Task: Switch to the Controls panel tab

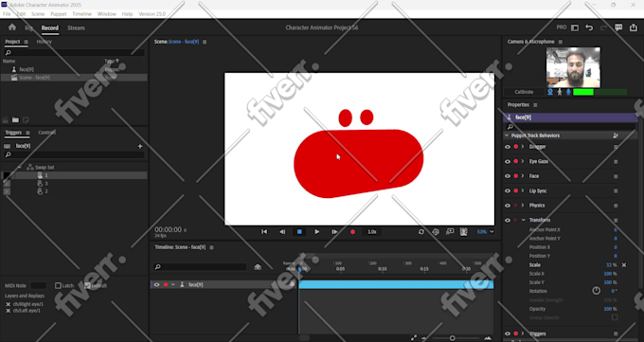Action: (x=46, y=133)
